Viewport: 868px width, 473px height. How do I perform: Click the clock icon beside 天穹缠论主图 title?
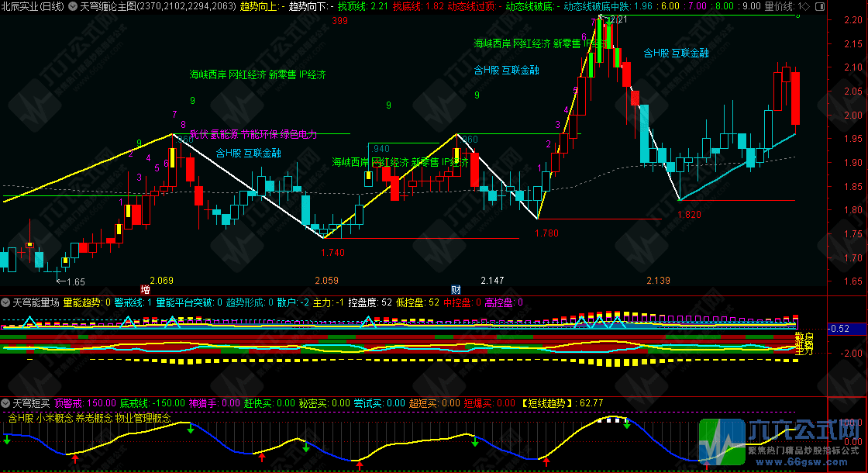(72, 6)
